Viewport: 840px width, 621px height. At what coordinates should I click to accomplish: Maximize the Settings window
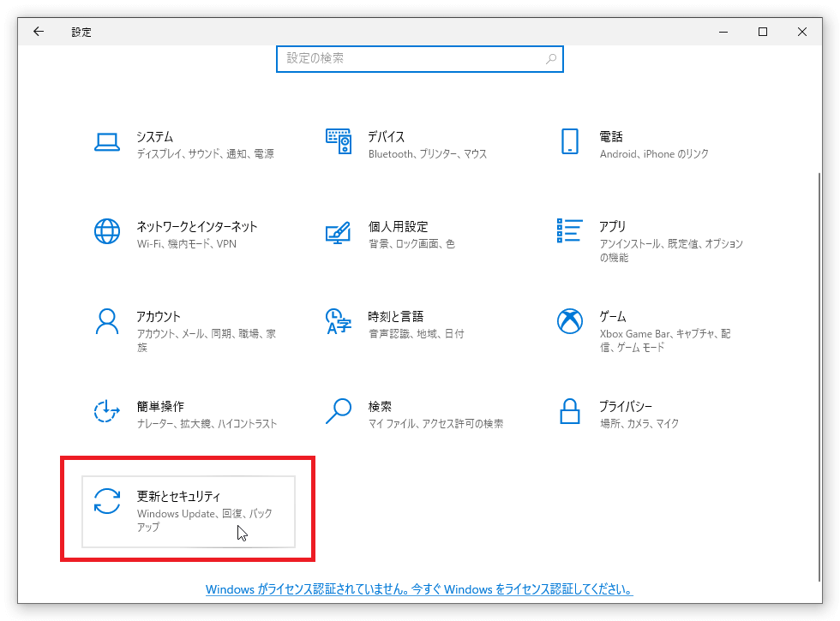click(762, 32)
